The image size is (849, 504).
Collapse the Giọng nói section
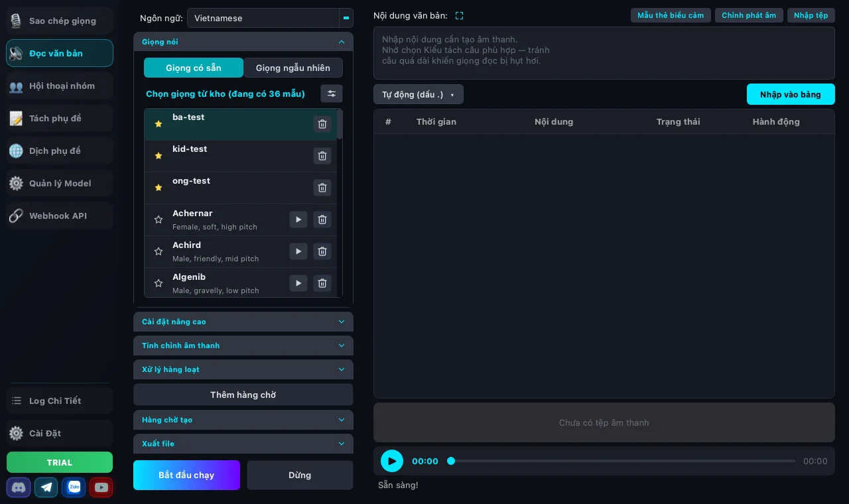pos(243,42)
